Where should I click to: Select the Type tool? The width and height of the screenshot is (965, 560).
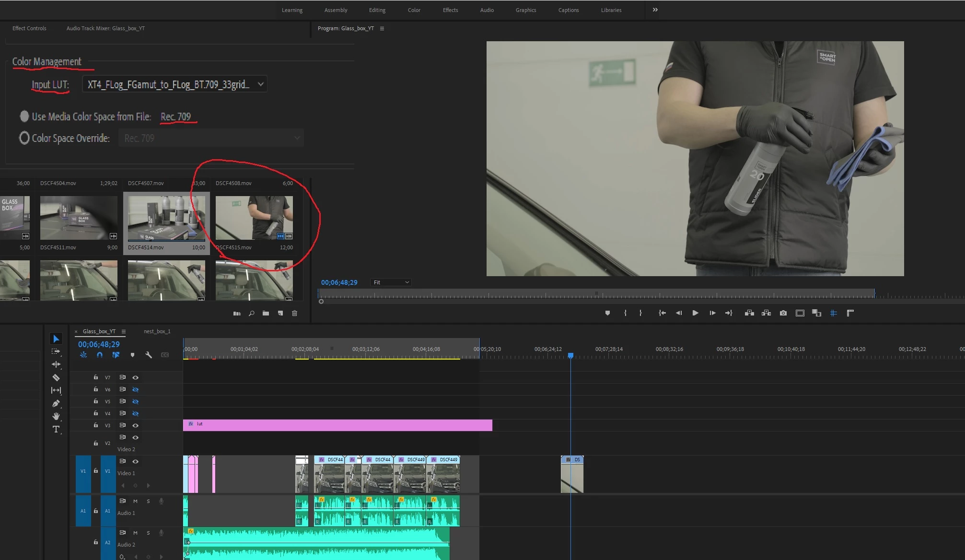click(x=56, y=429)
